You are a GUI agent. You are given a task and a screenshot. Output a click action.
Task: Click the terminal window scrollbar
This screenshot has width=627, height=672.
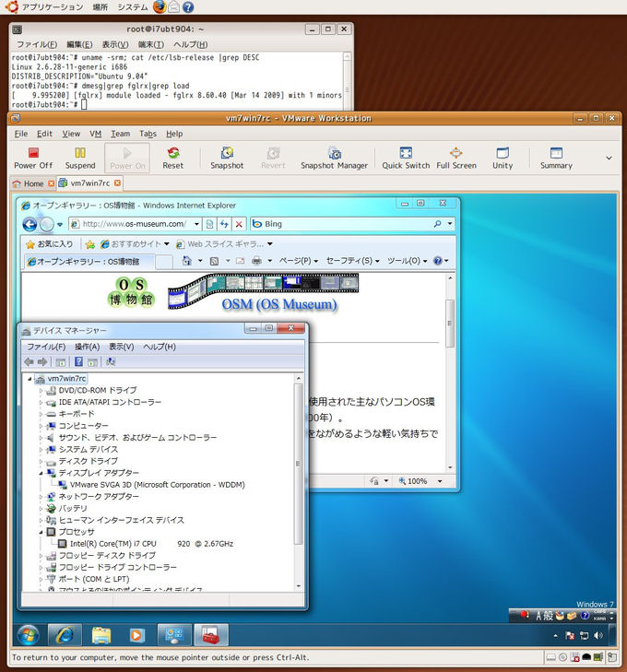pos(347,80)
